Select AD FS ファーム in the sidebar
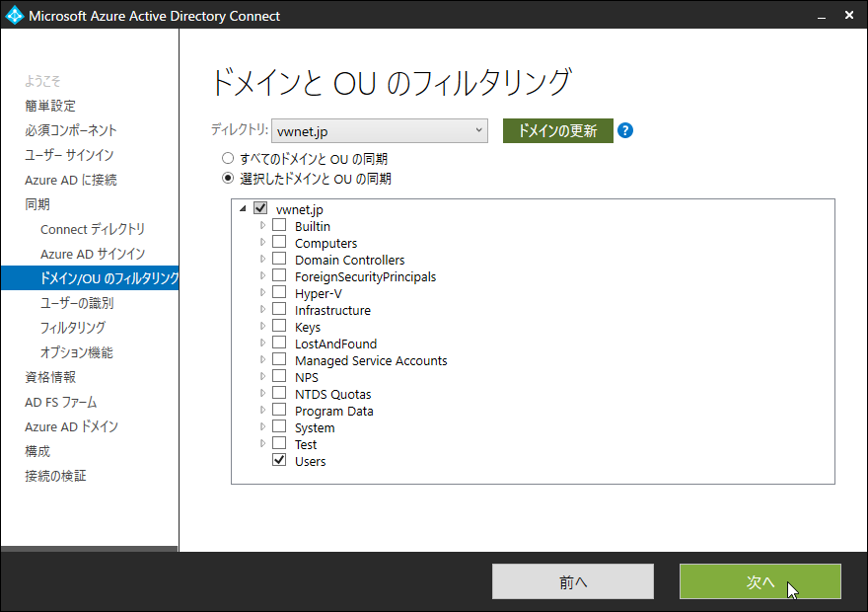Screen dimensions: 868x612 (x=61, y=402)
